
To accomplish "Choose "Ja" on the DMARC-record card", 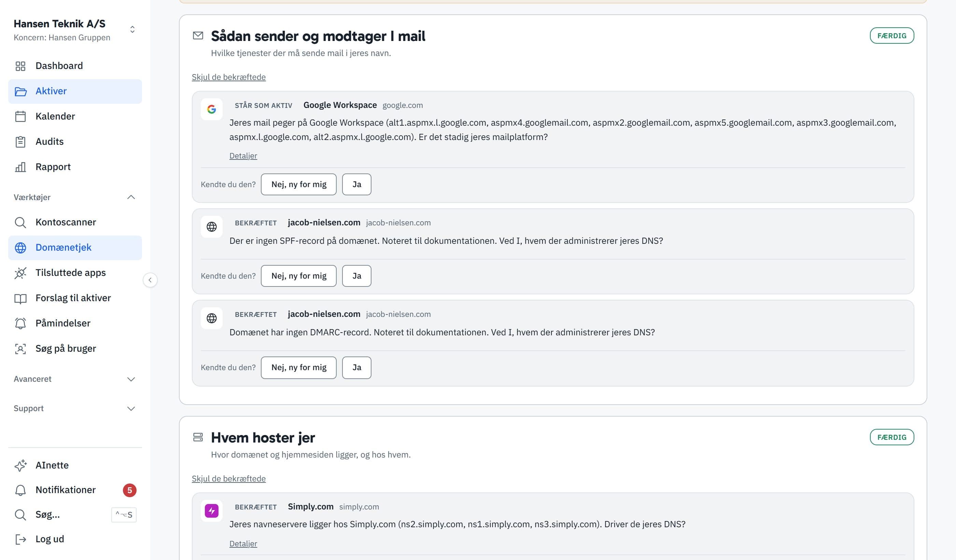I will pos(356,368).
